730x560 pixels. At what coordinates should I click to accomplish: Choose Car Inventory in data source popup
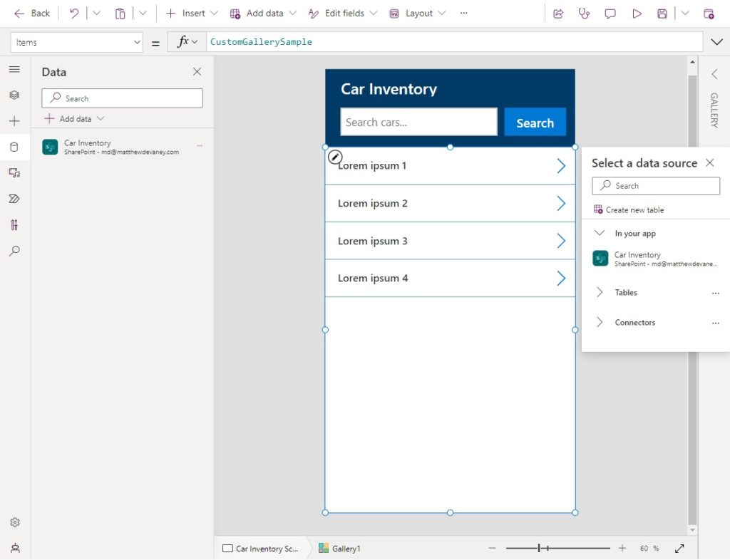coord(656,259)
